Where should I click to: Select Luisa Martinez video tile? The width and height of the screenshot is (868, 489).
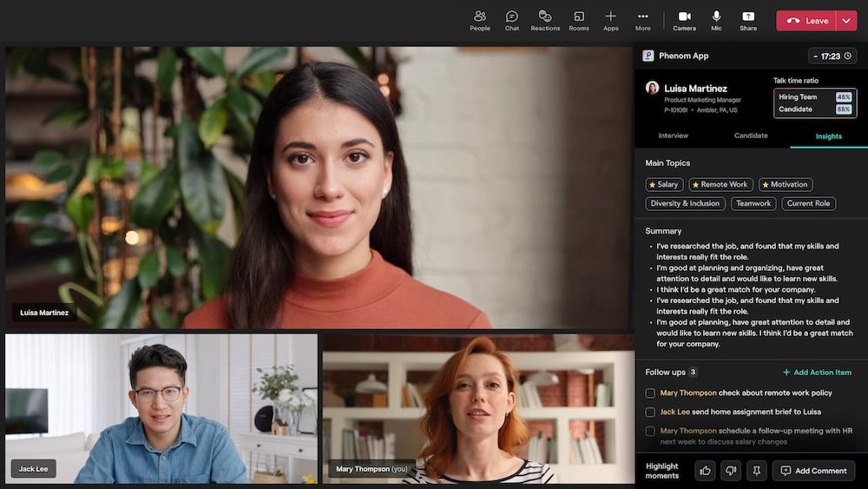click(x=319, y=188)
